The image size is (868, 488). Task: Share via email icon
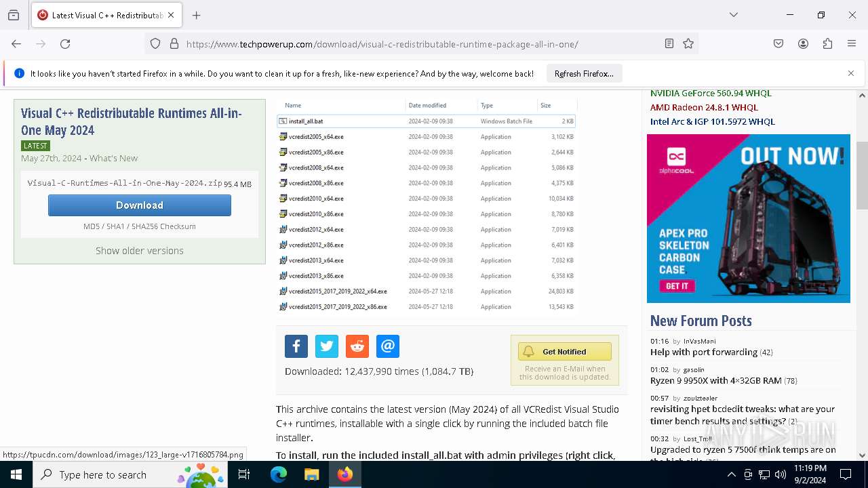click(388, 346)
